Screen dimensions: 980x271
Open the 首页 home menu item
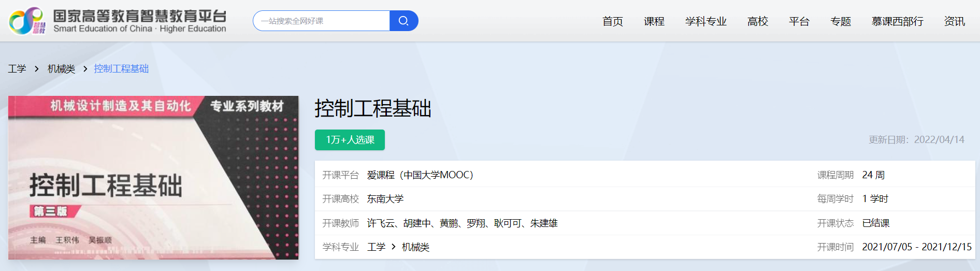click(x=612, y=21)
